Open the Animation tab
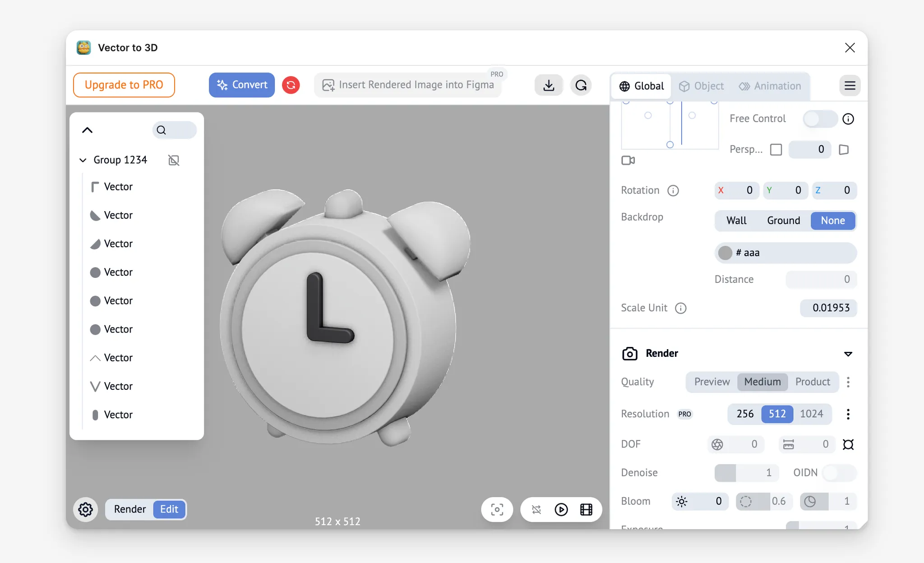Image resolution: width=924 pixels, height=563 pixels. (770, 86)
